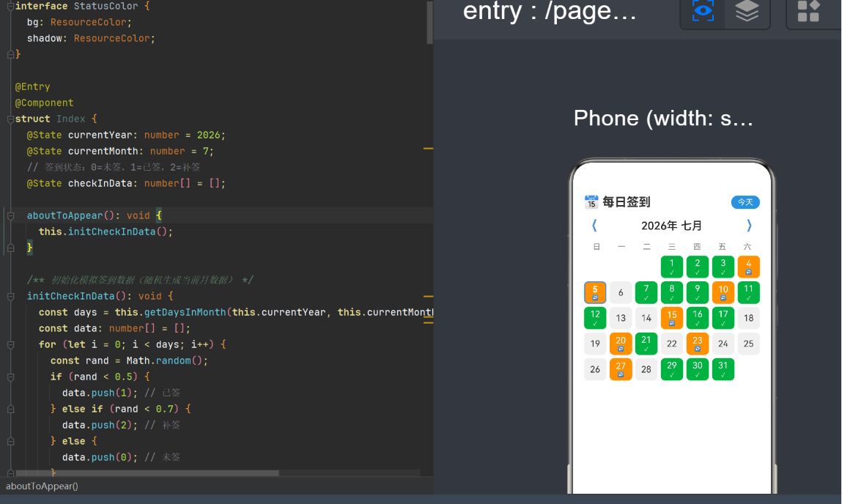842x504 pixels.
Task: Click the editor vertical scrollbar thumb
Action: [429, 22]
